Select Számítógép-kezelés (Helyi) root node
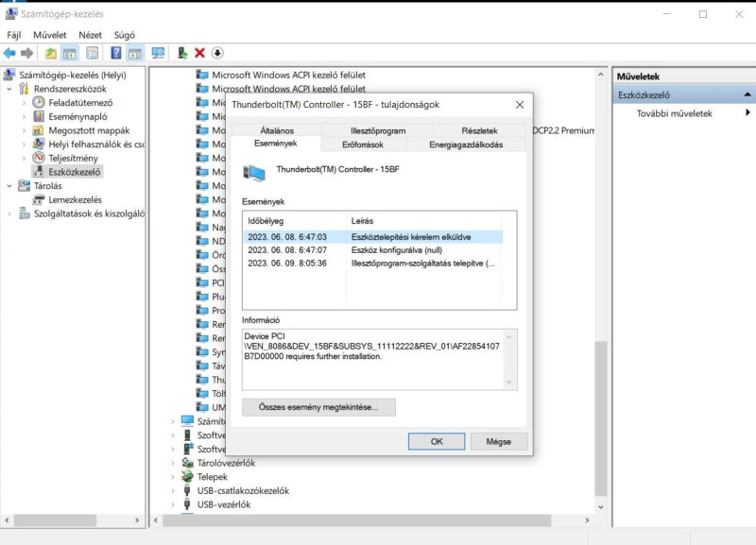The width and height of the screenshot is (756, 545). click(x=73, y=75)
